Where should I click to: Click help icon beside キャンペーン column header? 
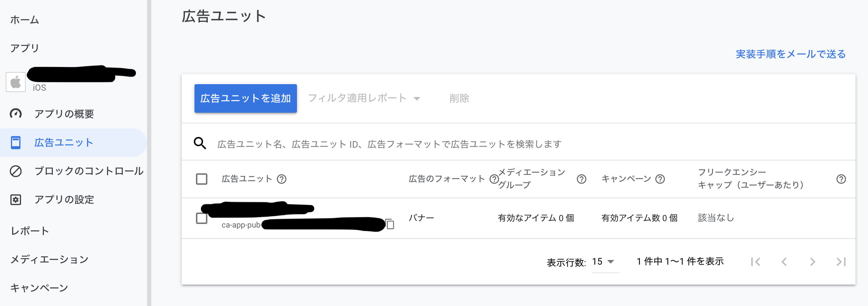point(660,179)
